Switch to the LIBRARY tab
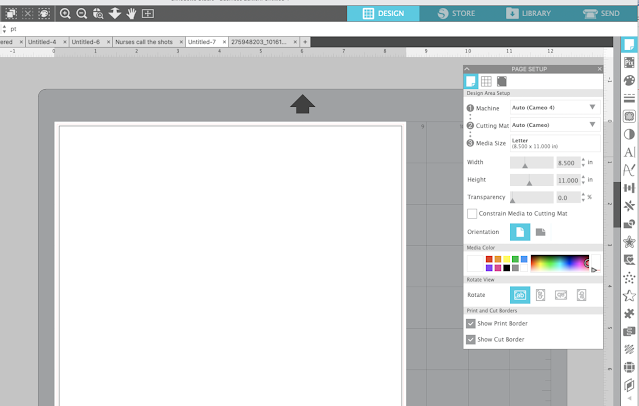Screen dimensions: 639x406 [x=529, y=13]
